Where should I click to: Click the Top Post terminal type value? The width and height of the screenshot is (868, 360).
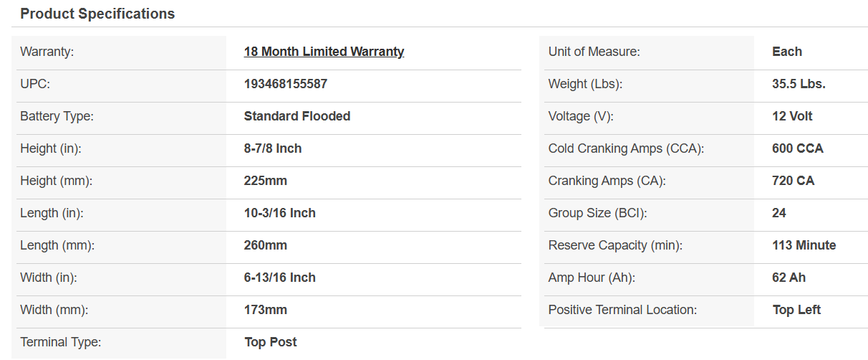tap(271, 342)
